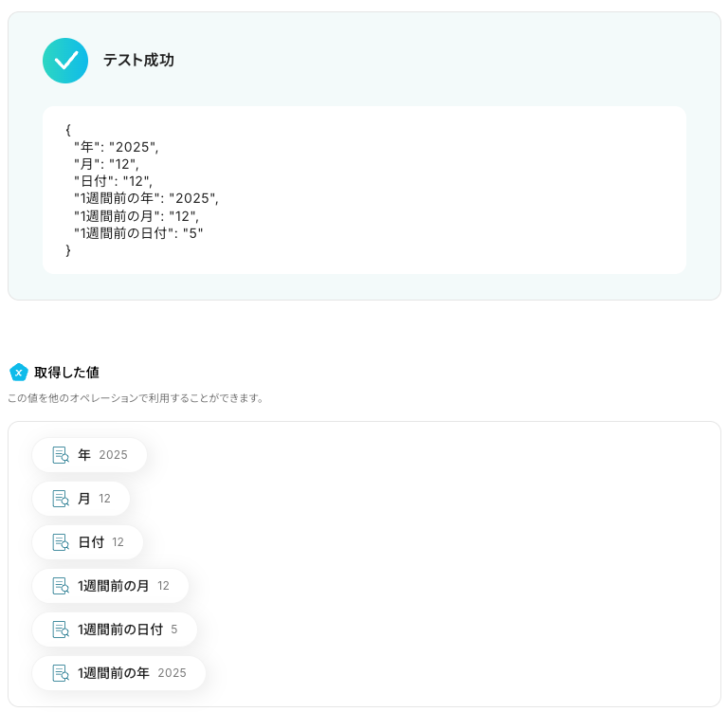Click the description text below 取得した値
This screenshot has height=712, width=728.
click(136, 398)
